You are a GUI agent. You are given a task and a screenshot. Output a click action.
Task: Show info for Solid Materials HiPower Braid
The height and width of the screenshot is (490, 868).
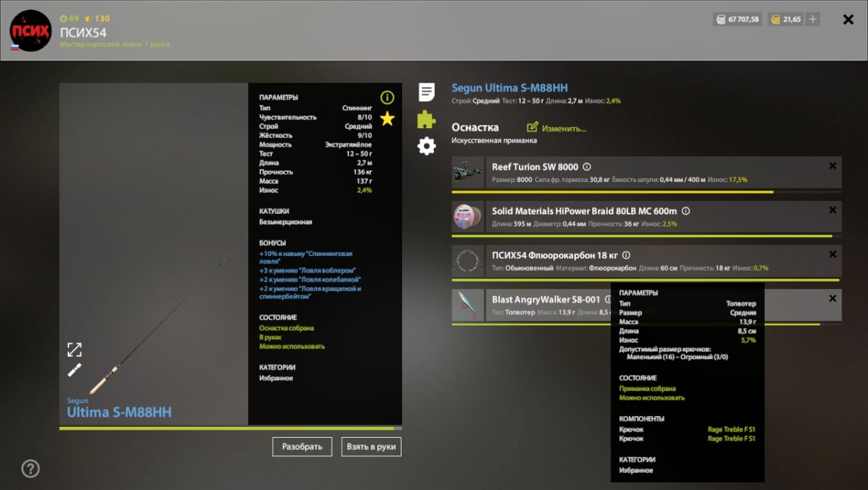pyautogui.click(x=686, y=211)
